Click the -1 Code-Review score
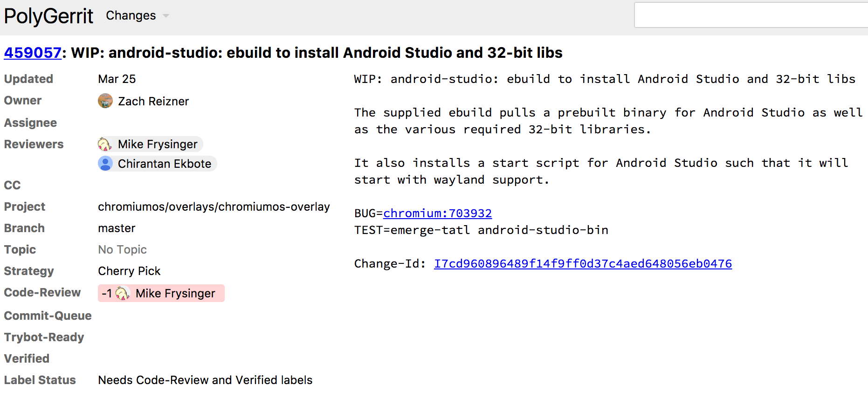 107,293
